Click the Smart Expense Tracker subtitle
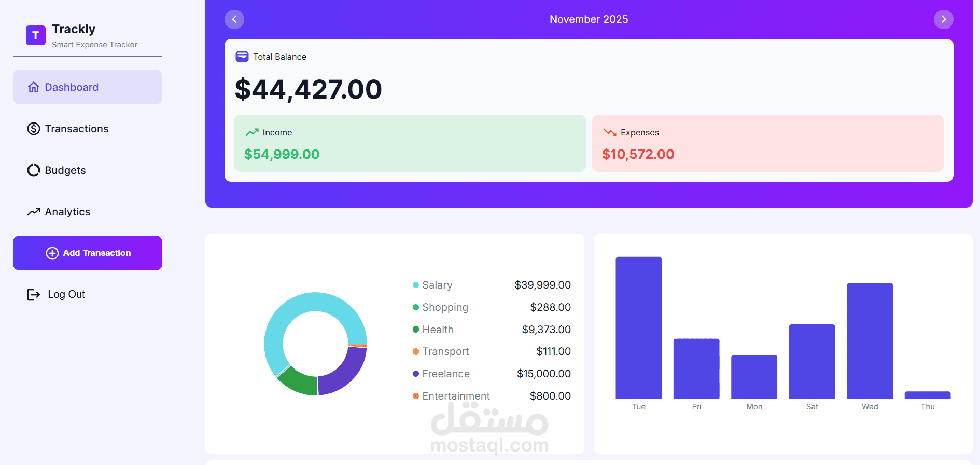The width and height of the screenshot is (980, 465). [94, 45]
